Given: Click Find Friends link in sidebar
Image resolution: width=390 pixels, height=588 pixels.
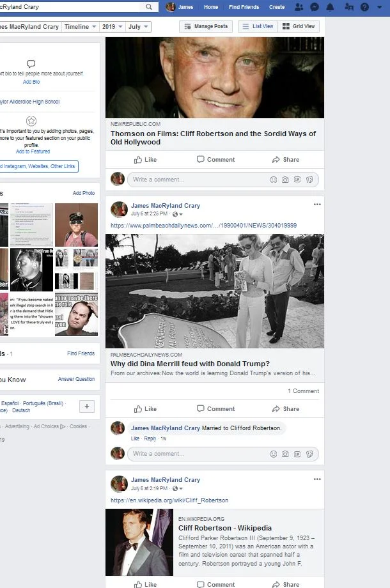Looking at the screenshot, I should point(81,353).
